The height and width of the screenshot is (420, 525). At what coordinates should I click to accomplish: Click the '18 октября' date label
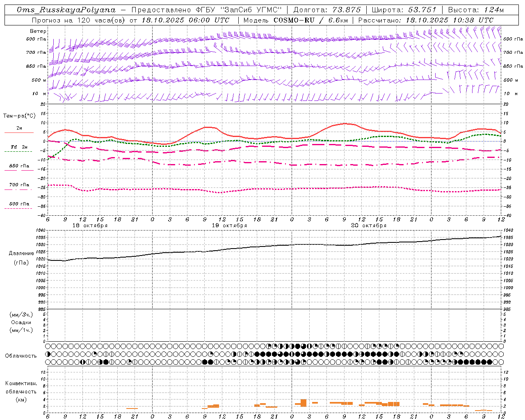(90, 226)
